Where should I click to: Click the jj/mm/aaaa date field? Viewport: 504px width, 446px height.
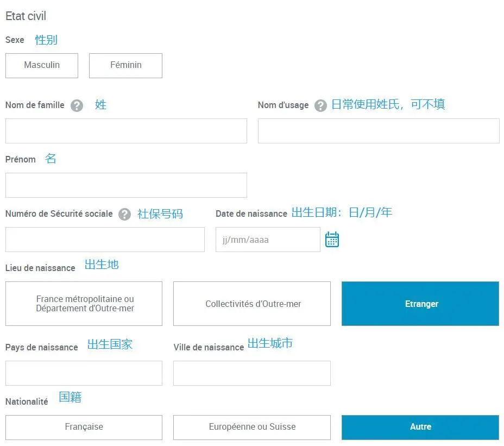tap(267, 239)
